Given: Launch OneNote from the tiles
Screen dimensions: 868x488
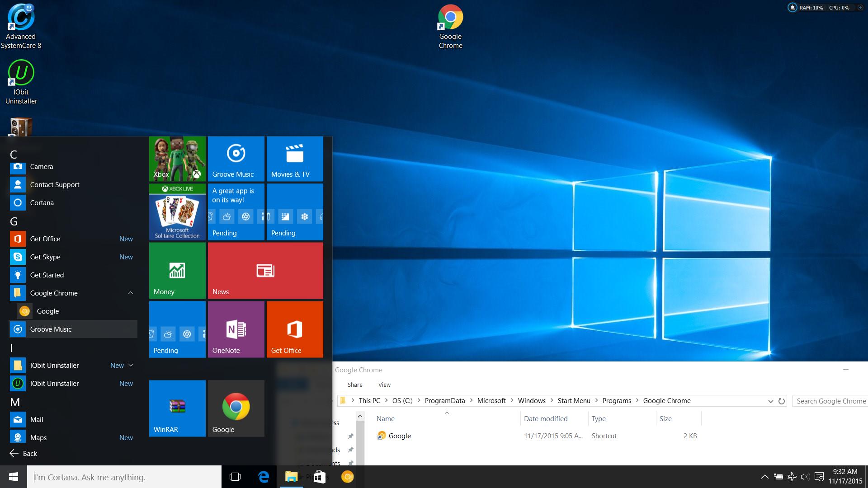Looking at the screenshot, I should 236,329.
